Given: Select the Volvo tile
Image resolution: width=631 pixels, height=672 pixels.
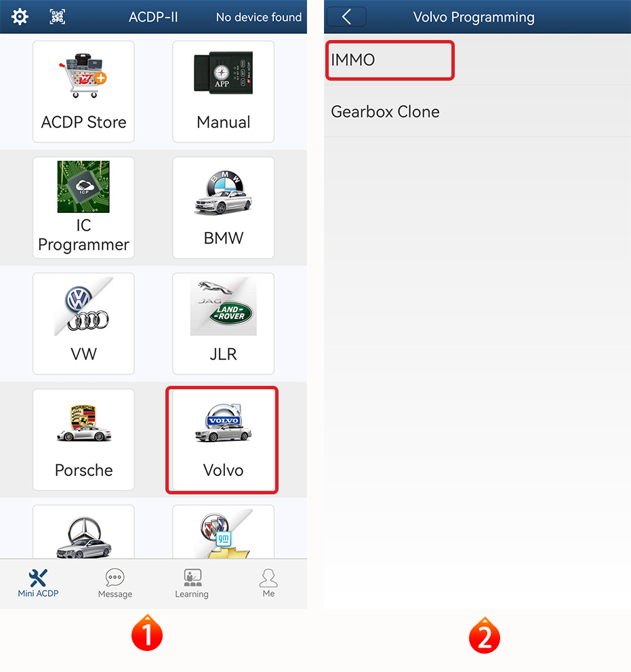Looking at the screenshot, I should pos(222,439).
